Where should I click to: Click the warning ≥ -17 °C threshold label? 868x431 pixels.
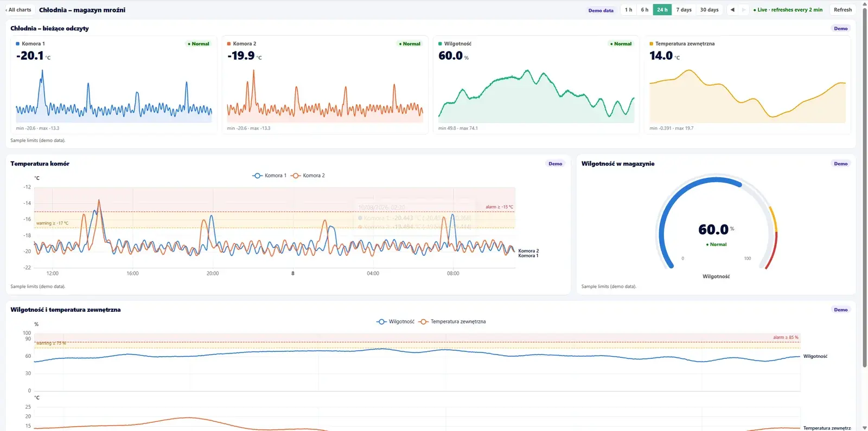coord(52,223)
